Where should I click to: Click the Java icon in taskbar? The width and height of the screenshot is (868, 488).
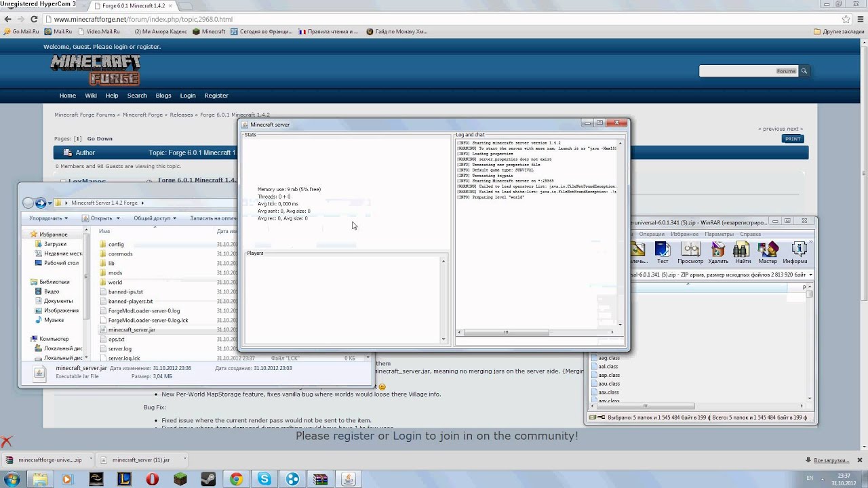349,479
